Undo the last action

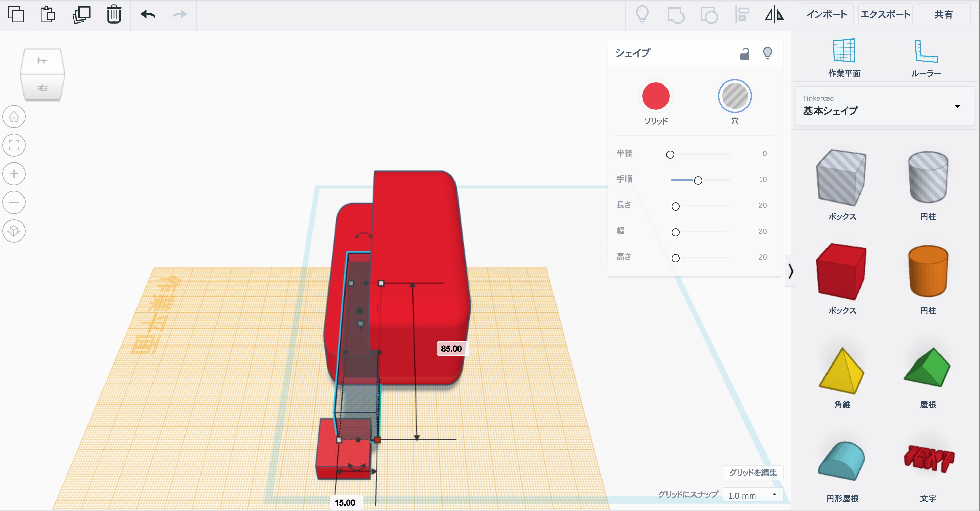148,14
